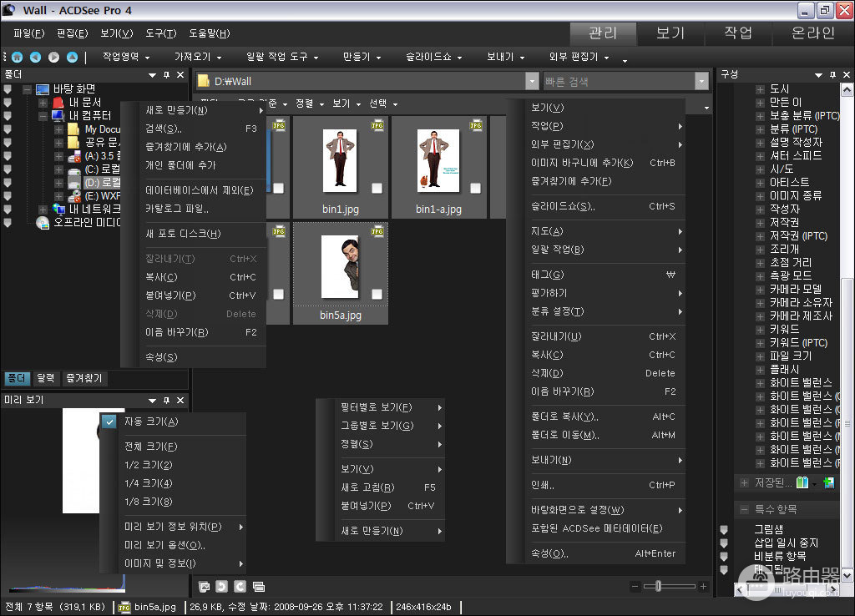Tick the checkbox on bin5a.jpg thumbnail
Image resolution: width=855 pixels, height=616 pixels.
pyautogui.click(x=377, y=295)
